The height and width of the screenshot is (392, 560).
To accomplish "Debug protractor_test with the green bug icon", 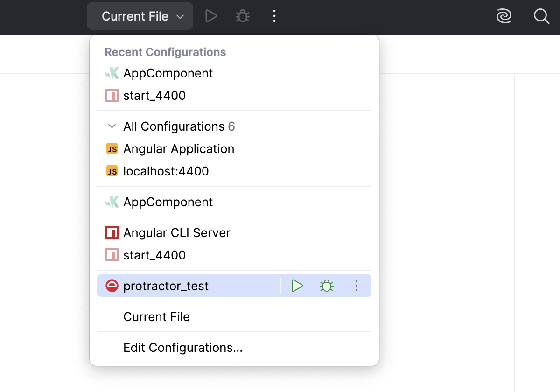I will 327,286.
